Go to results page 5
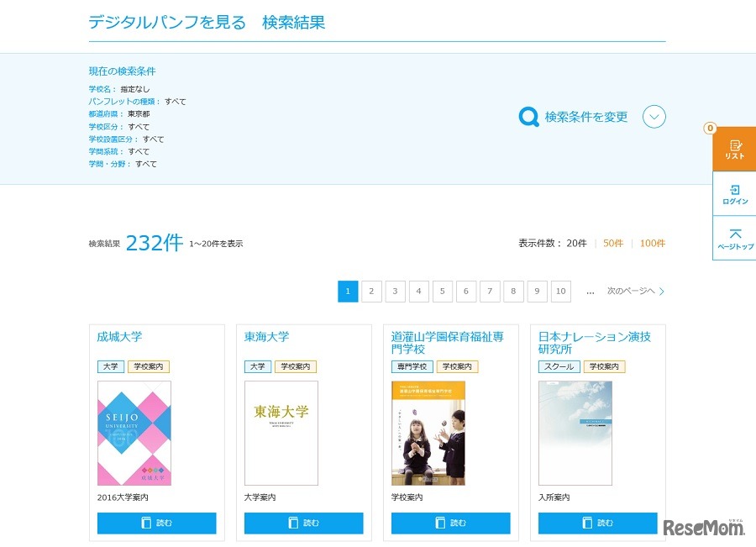756x547 pixels. click(x=442, y=292)
